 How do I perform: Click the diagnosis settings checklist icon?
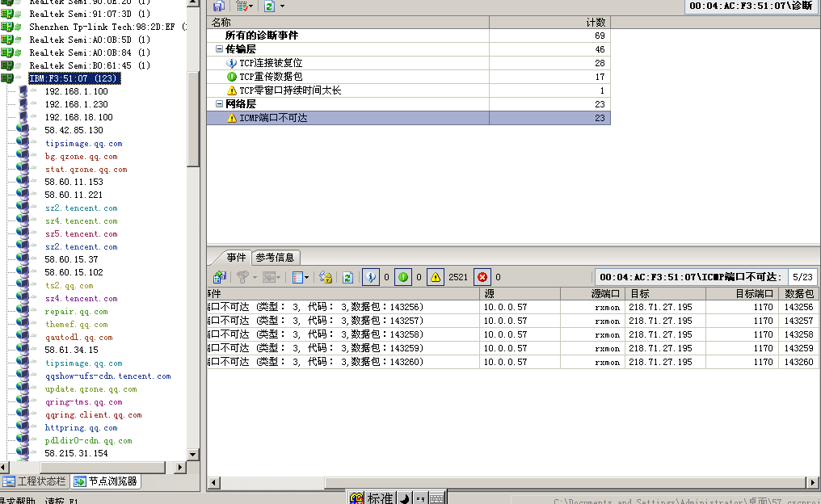242,6
